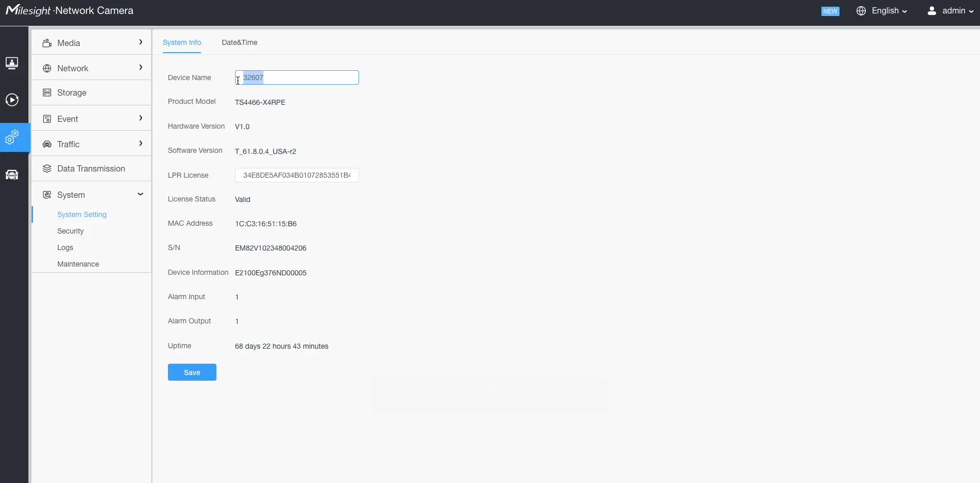Expand the Network menu chevron

[x=140, y=67]
